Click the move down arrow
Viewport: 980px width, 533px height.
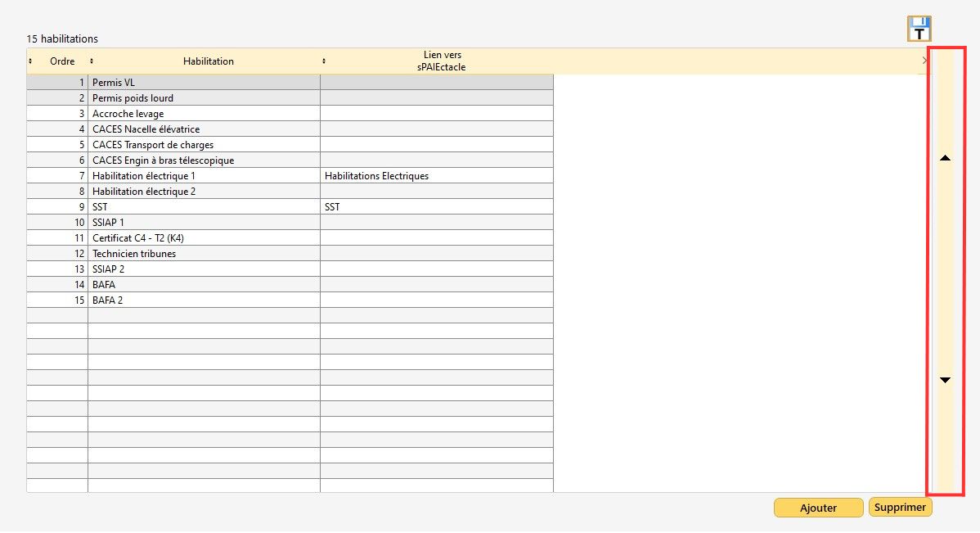946,380
